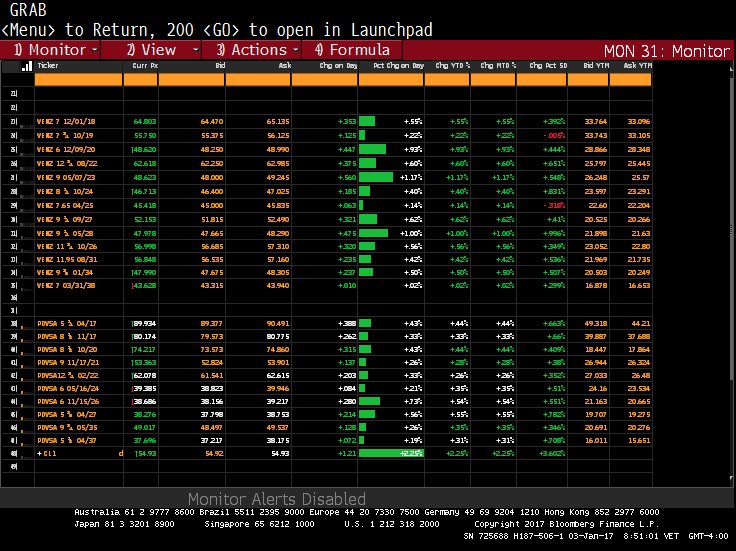Click the Bid YTM column header

tap(596, 66)
